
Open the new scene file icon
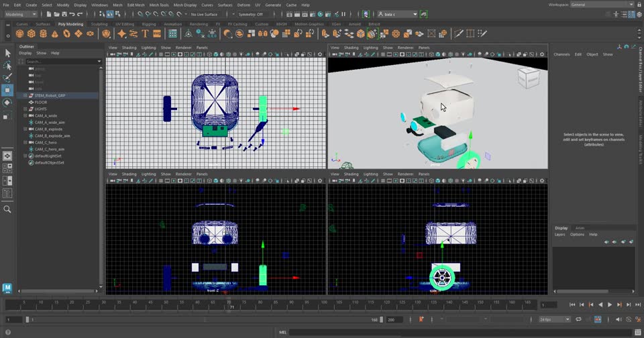[49, 14]
